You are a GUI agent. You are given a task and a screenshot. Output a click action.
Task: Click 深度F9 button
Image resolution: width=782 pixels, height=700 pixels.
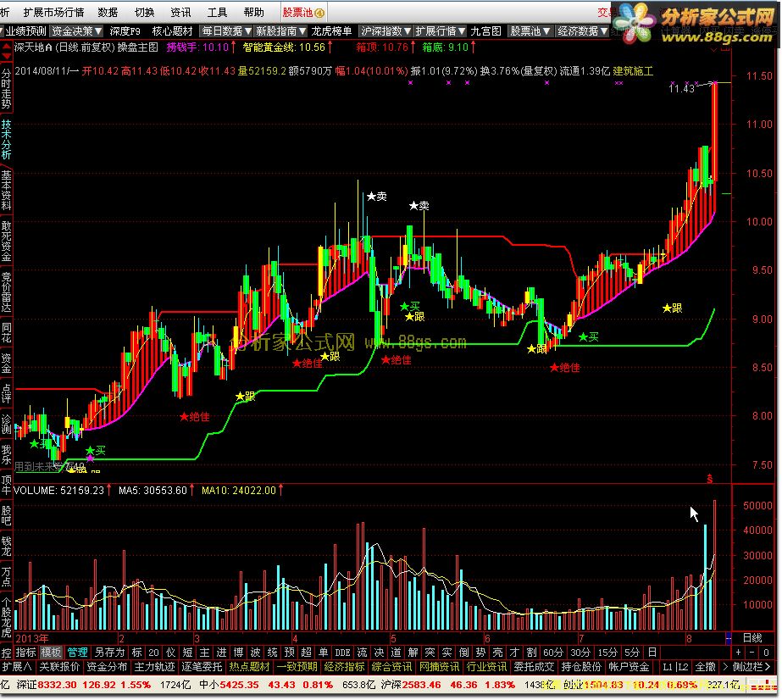[x=125, y=31]
